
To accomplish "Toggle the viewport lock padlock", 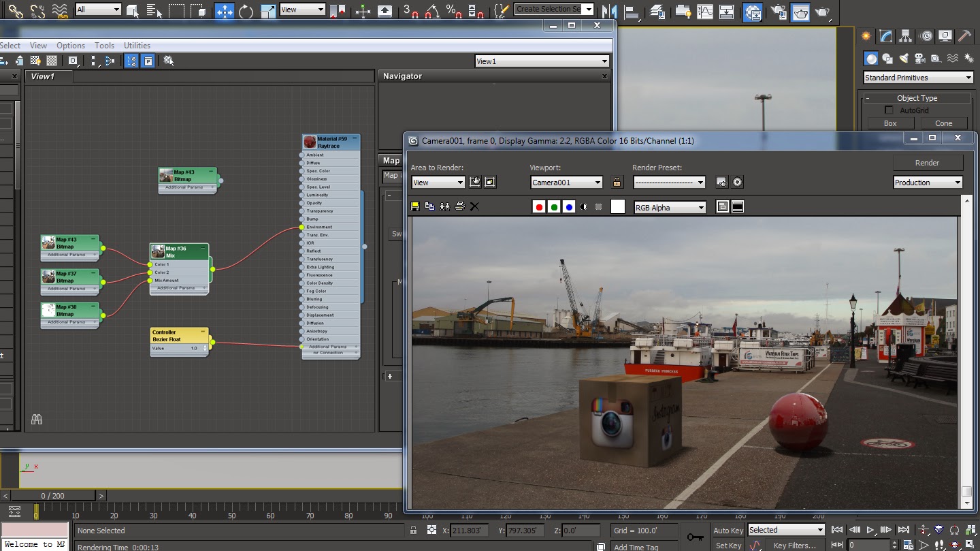I will click(x=617, y=183).
